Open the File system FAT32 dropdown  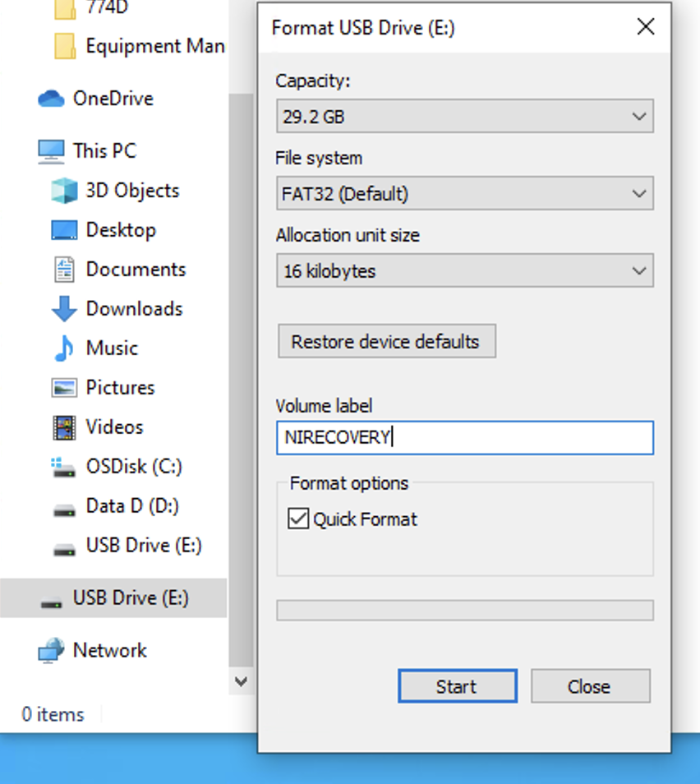tap(464, 195)
